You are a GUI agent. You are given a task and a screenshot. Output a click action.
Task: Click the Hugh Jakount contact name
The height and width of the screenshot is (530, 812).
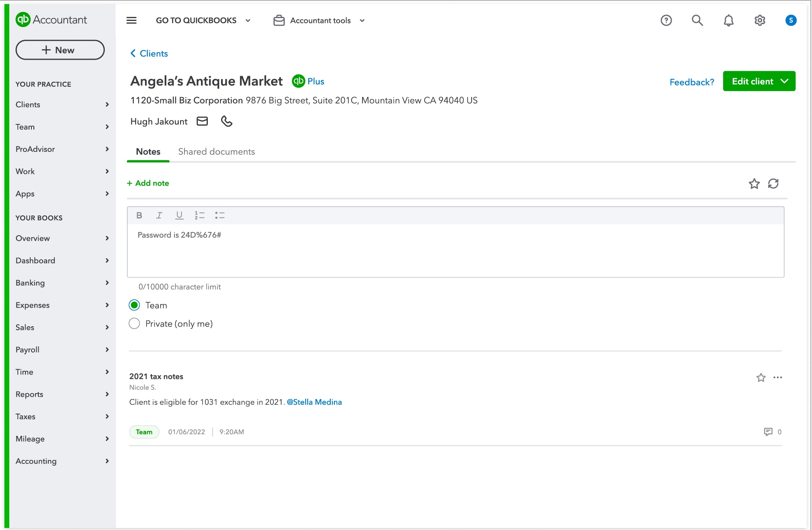point(159,122)
